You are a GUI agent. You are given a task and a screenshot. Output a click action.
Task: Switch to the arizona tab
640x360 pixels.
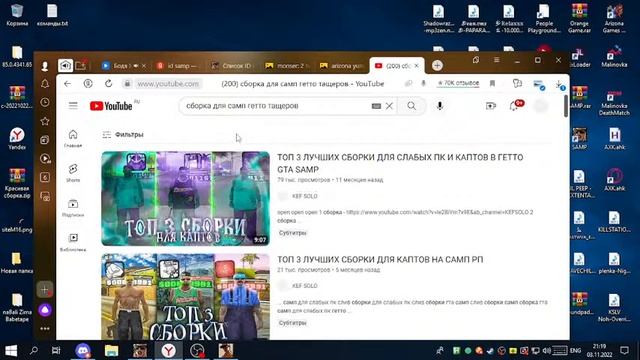click(341, 66)
